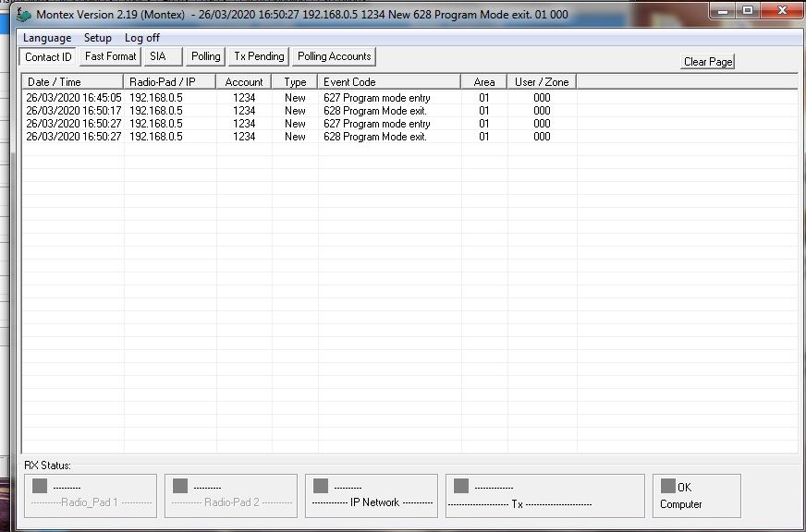The width and height of the screenshot is (806, 532).
Task: Click the Montex app icon in title bar
Action: coord(25,16)
